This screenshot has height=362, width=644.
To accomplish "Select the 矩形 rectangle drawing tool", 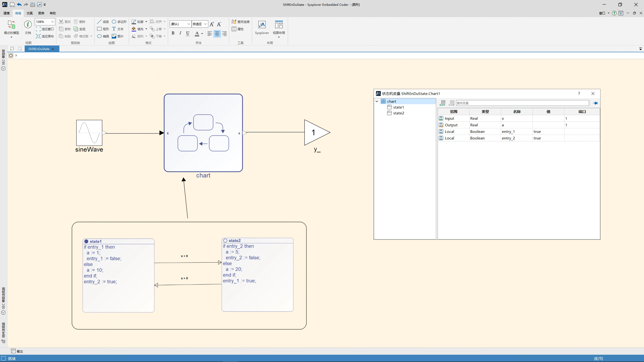I will (103, 29).
